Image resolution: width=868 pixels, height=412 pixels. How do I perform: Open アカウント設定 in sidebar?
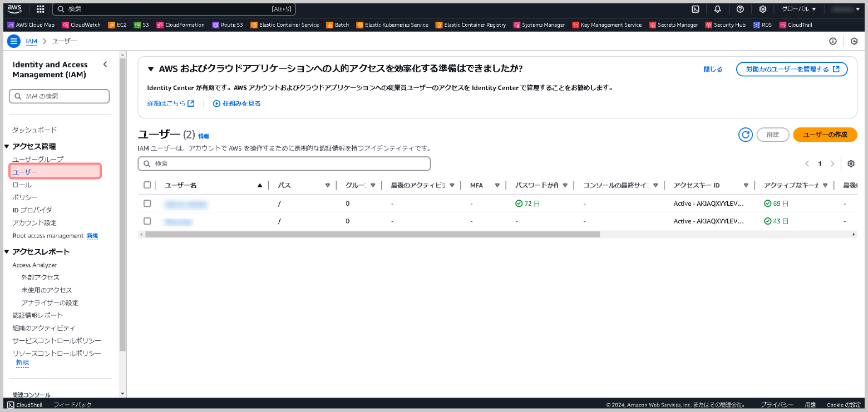[34, 222]
